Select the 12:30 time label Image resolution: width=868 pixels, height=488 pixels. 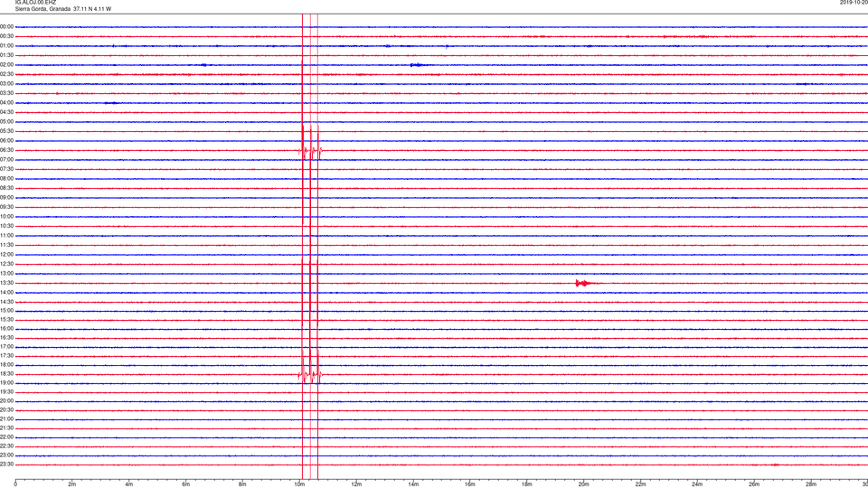[6, 264]
